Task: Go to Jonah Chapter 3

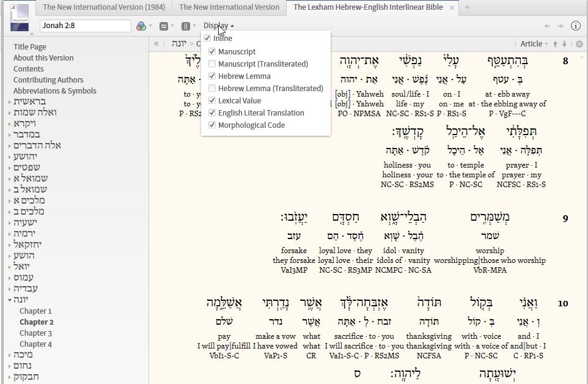Action: pyautogui.click(x=35, y=333)
